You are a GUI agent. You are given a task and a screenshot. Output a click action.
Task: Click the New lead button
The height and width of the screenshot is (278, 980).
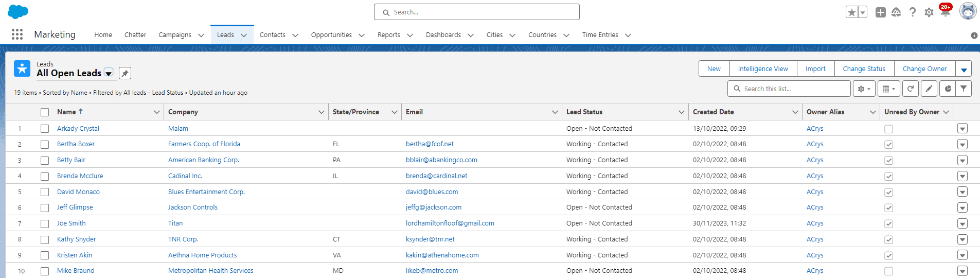714,69
